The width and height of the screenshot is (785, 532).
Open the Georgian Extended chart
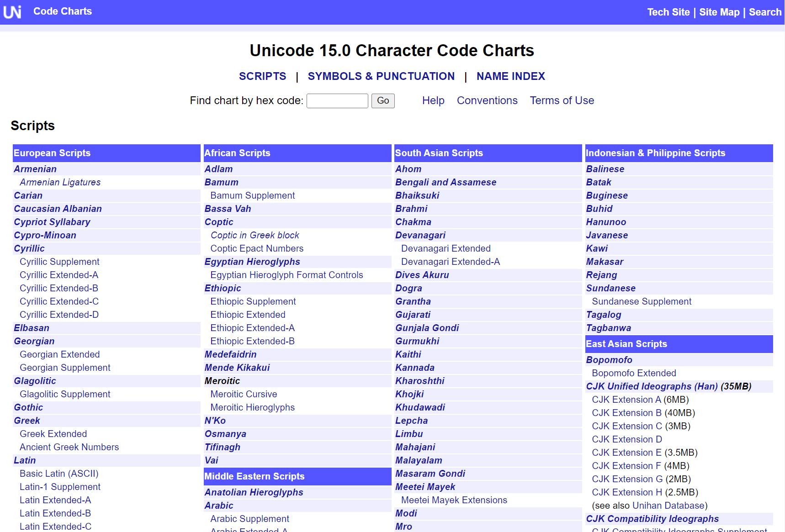click(x=59, y=354)
